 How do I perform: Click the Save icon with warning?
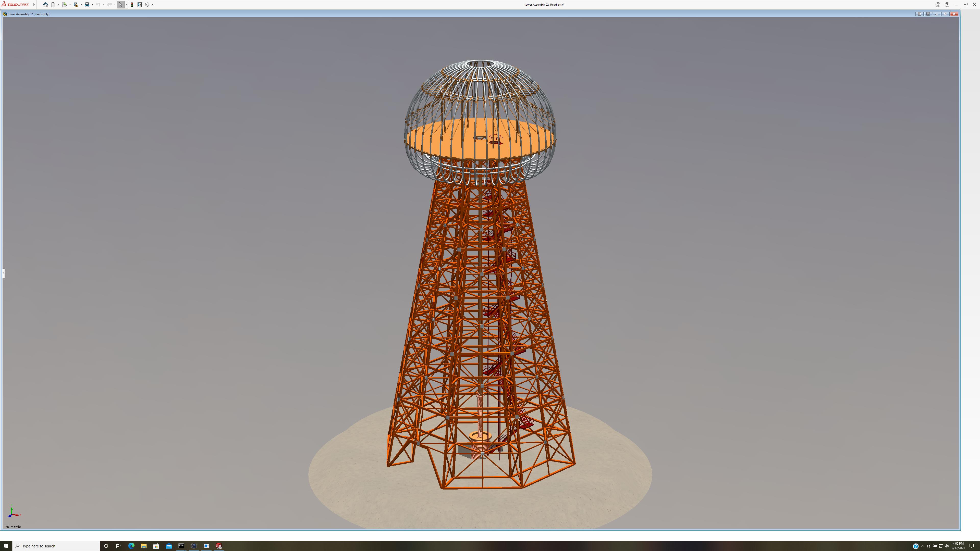pos(76,5)
